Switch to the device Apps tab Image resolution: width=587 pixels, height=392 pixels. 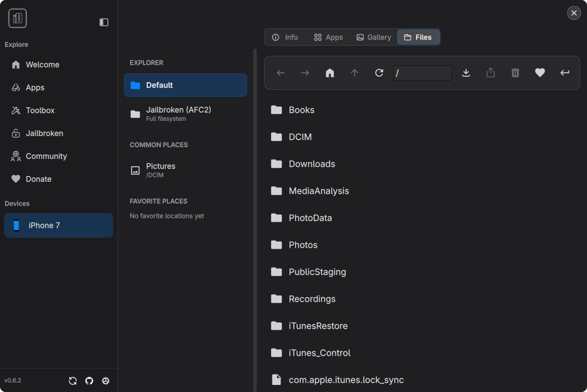pos(328,38)
